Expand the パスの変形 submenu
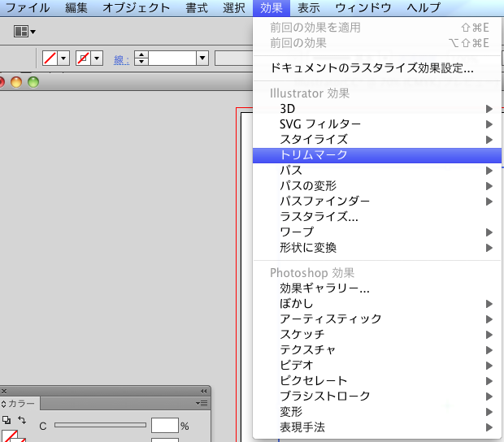 (x=377, y=186)
